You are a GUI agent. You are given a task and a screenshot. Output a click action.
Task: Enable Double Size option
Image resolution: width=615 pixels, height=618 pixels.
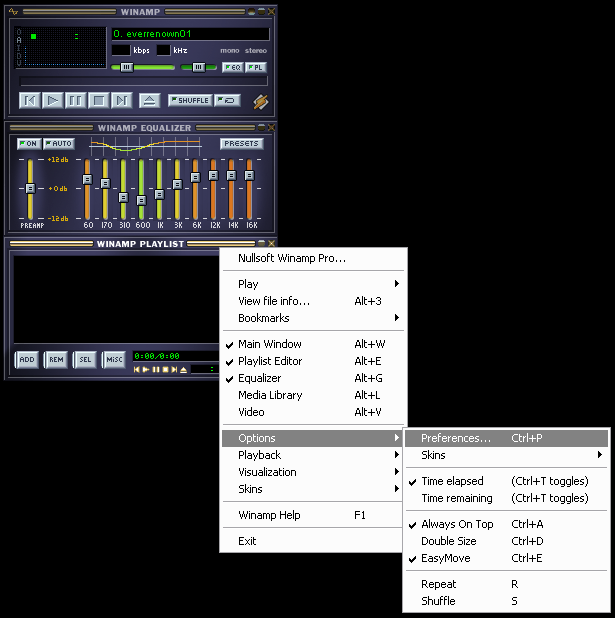tap(507, 541)
